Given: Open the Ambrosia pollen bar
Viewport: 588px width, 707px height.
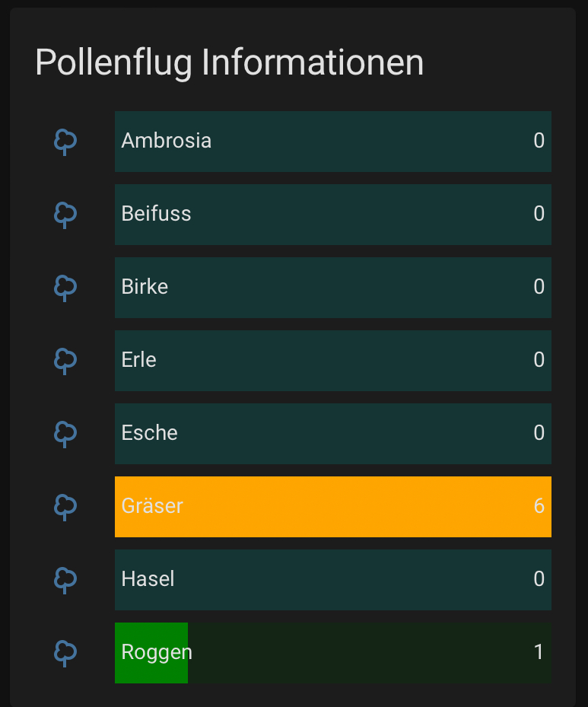Looking at the screenshot, I should pos(332,142).
